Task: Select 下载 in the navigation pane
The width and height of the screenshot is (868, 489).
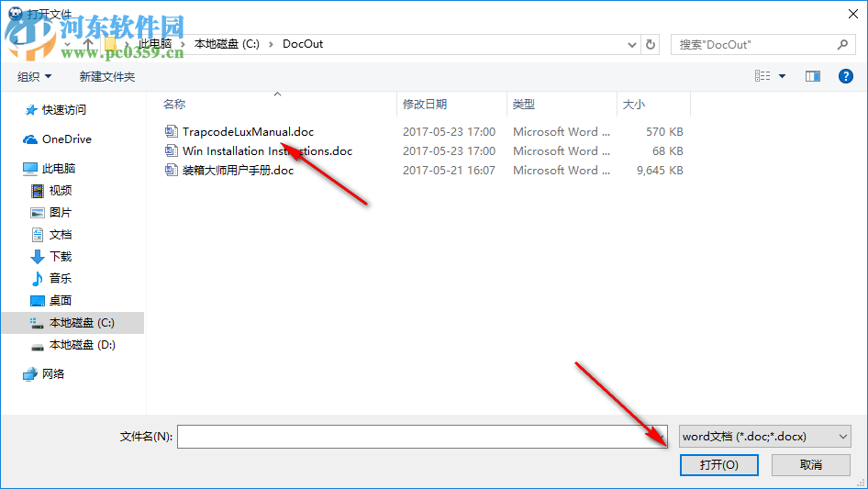Action: (x=61, y=256)
